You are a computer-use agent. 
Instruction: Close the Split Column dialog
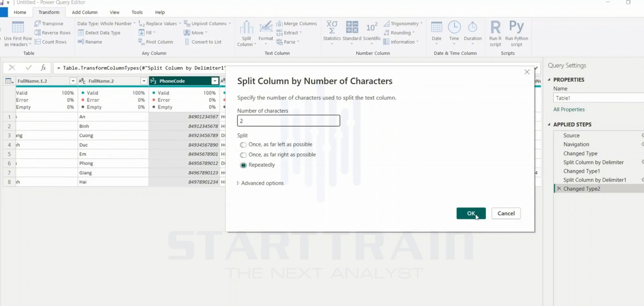click(x=527, y=72)
